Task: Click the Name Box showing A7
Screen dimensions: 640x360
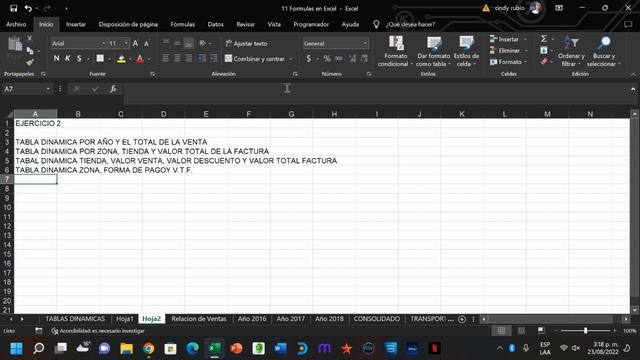Action: (x=24, y=89)
